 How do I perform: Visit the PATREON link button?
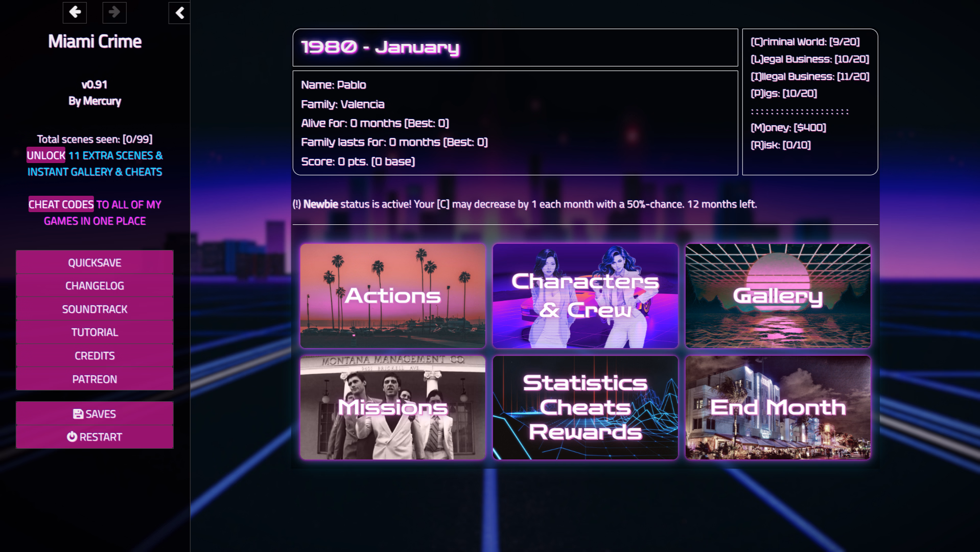[95, 379]
